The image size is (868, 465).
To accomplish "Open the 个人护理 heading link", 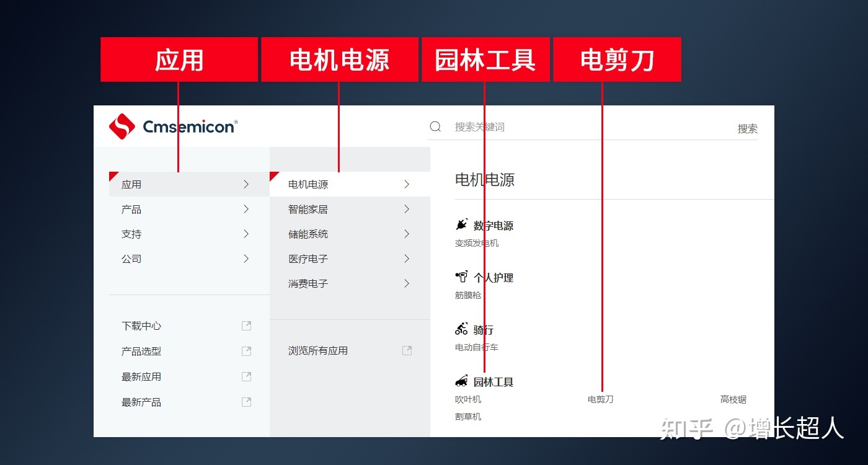I will point(494,278).
